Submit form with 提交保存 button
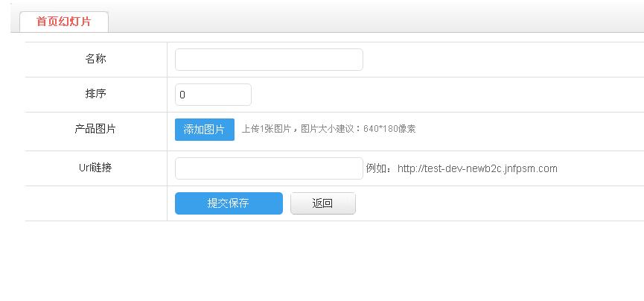Image resolution: width=644 pixels, height=301 pixels. [229, 203]
